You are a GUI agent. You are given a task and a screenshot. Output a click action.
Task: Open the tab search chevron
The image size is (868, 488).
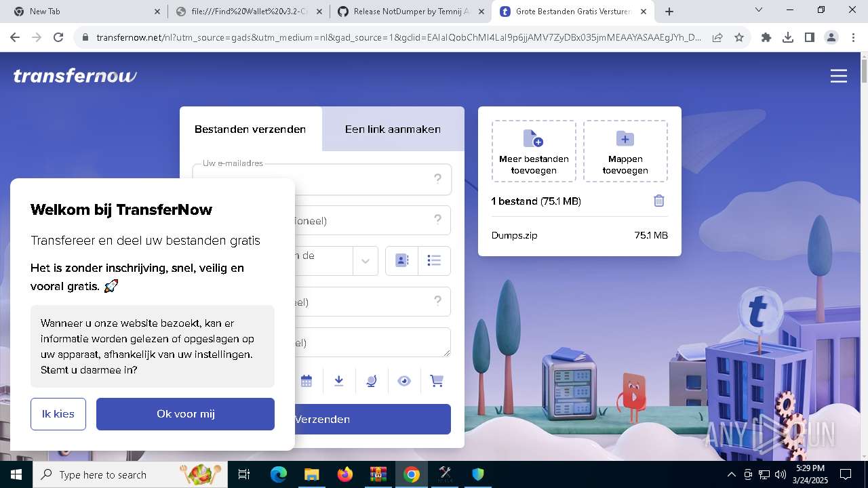(x=759, y=10)
